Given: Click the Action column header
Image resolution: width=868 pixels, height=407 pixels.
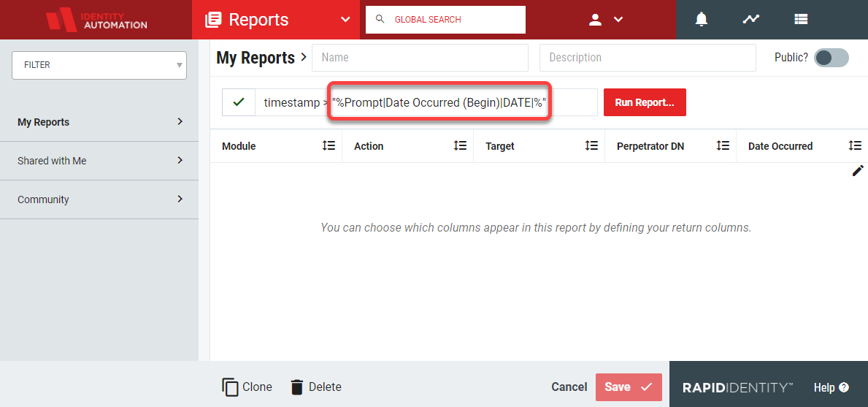Looking at the screenshot, I should click(x=369, y=146).
